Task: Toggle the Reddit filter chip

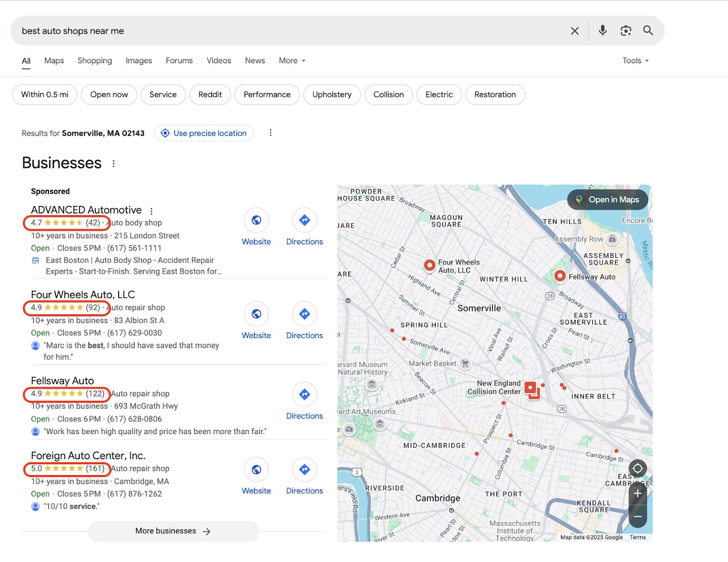Action: (210, 95)
